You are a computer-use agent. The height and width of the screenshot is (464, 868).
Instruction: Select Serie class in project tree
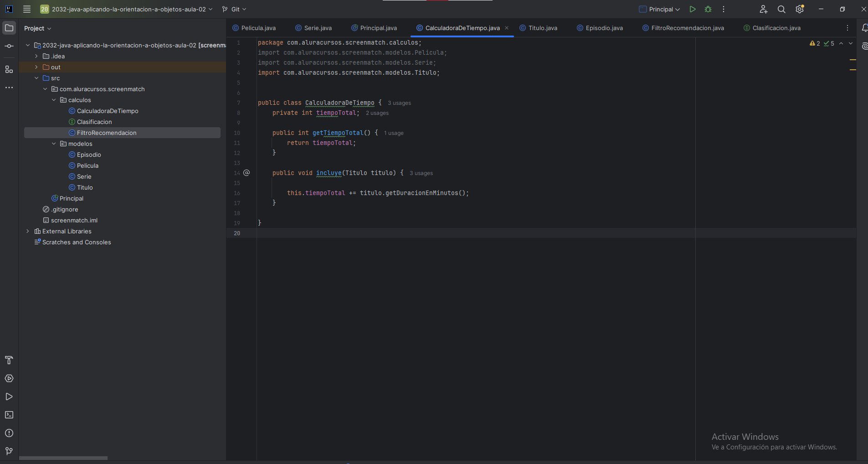[x=84, y=176]
